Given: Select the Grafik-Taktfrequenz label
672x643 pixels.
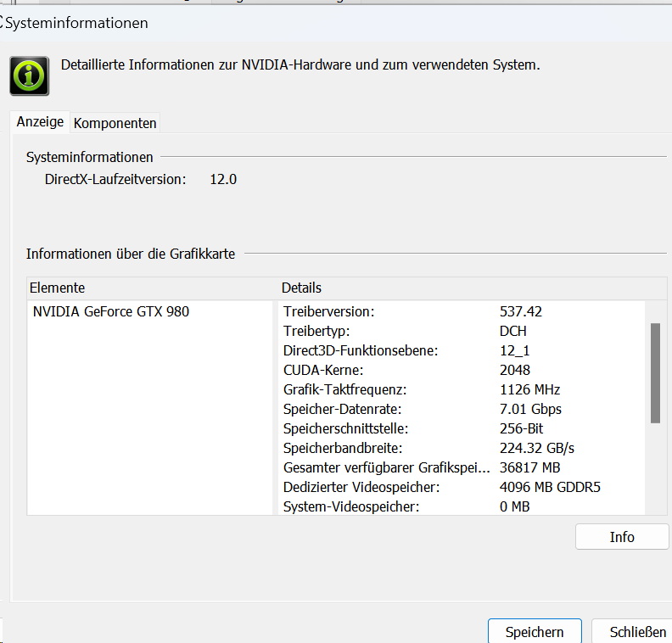Looking at the screenshot, I should [x=344, y=390].
